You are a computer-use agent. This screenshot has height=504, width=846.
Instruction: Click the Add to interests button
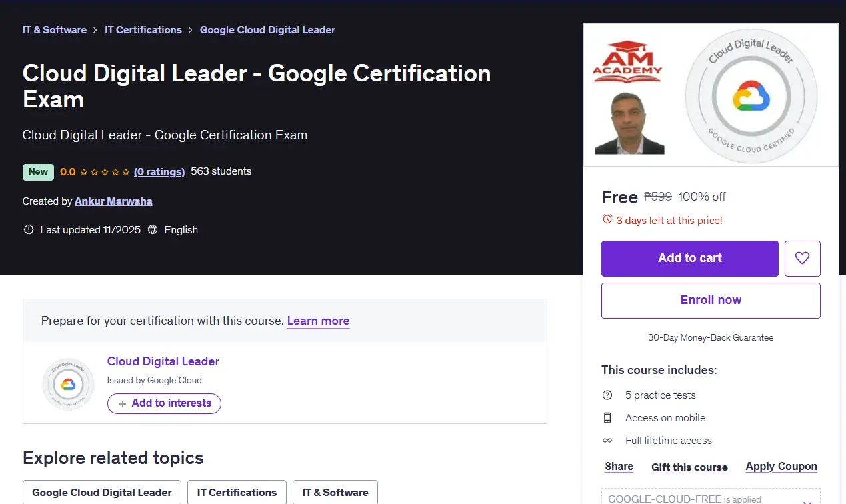point(164,403)
